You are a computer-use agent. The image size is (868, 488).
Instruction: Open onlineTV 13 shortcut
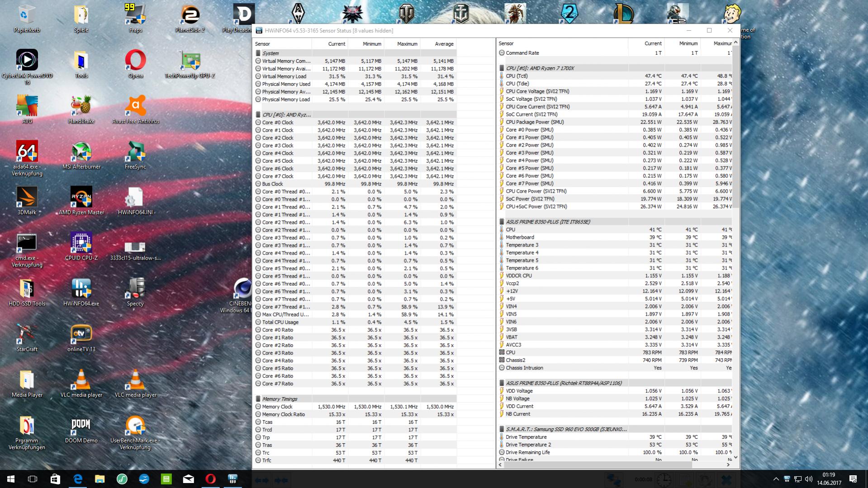[81, 338]
